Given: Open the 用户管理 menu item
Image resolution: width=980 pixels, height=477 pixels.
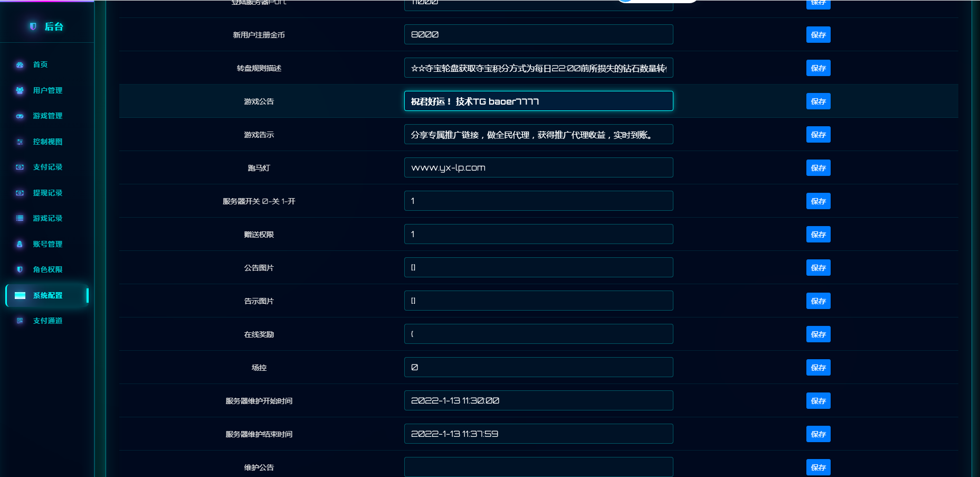Looking at the screenshot, I should [x=47, y=90].
